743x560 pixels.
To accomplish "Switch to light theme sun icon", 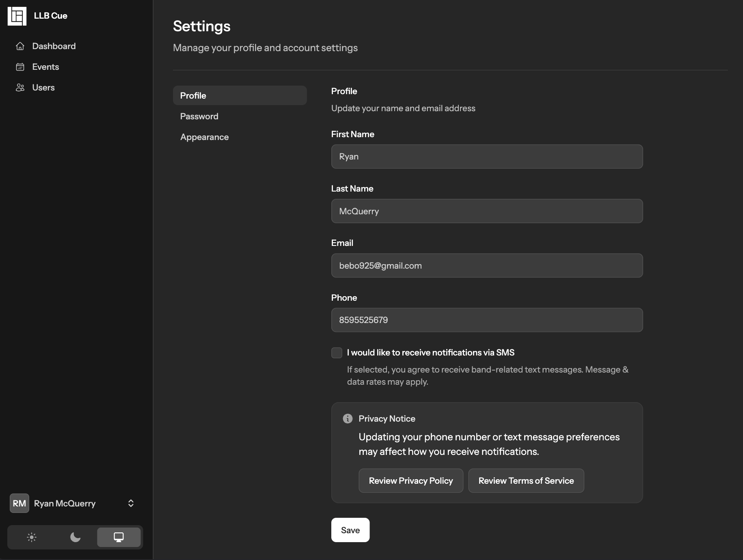I will [x=32, y=537].
